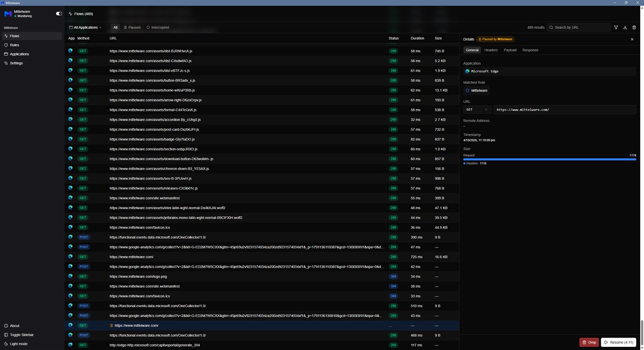Click the request Size progress bar

[x=550, y=159]
